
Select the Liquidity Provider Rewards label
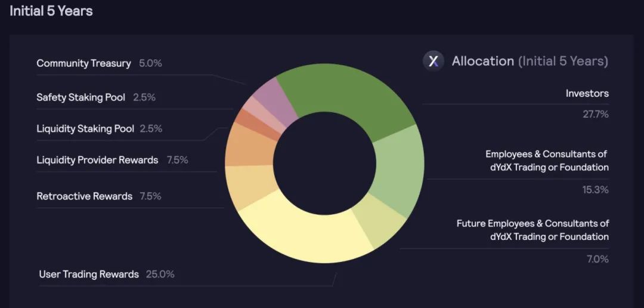(97, 160)
